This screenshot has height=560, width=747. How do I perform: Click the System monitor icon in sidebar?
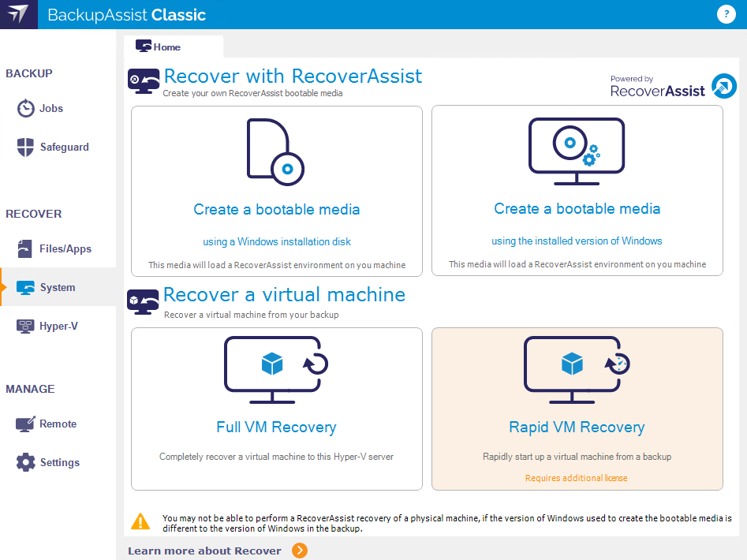pyautogui.click(x=26, y=288)
